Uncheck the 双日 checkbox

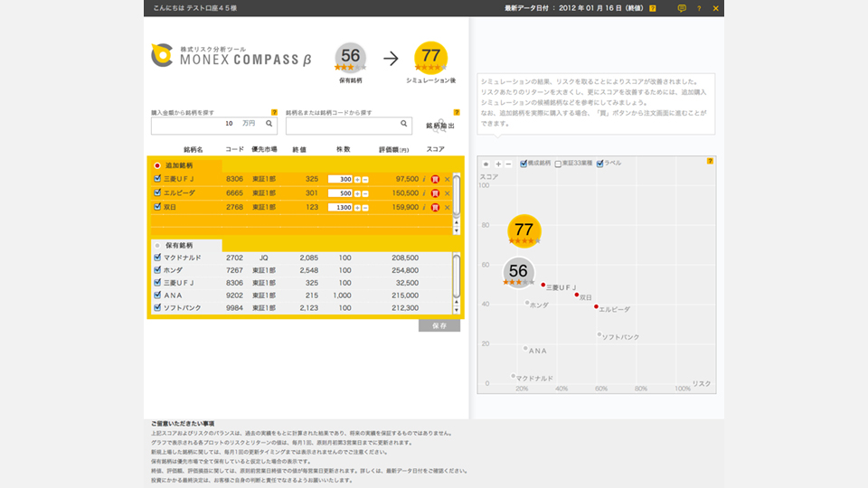(157, 206)
